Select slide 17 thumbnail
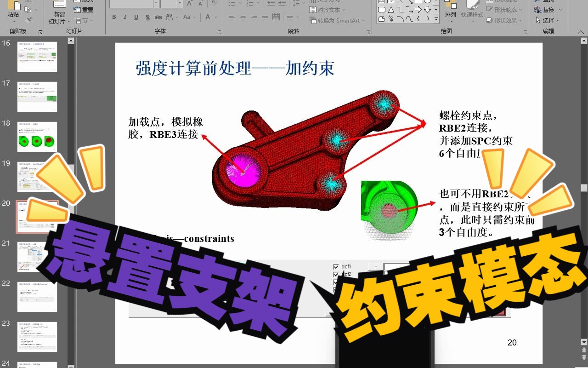588x368 pixels. pos(37,97)
